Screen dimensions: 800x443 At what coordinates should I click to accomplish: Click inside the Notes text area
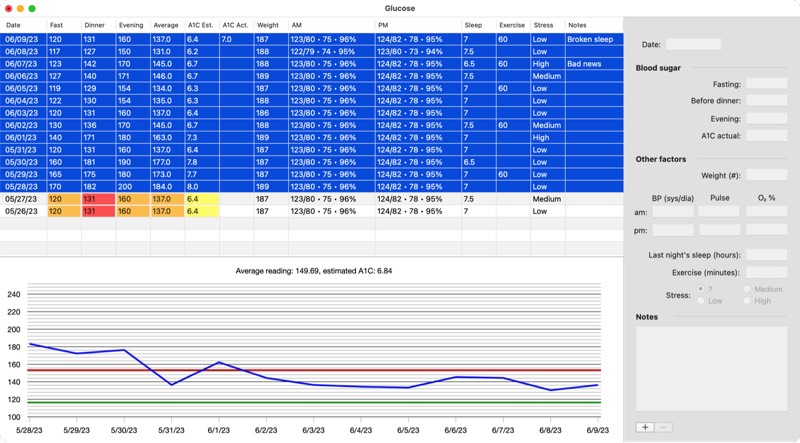(x=711, y=368)
